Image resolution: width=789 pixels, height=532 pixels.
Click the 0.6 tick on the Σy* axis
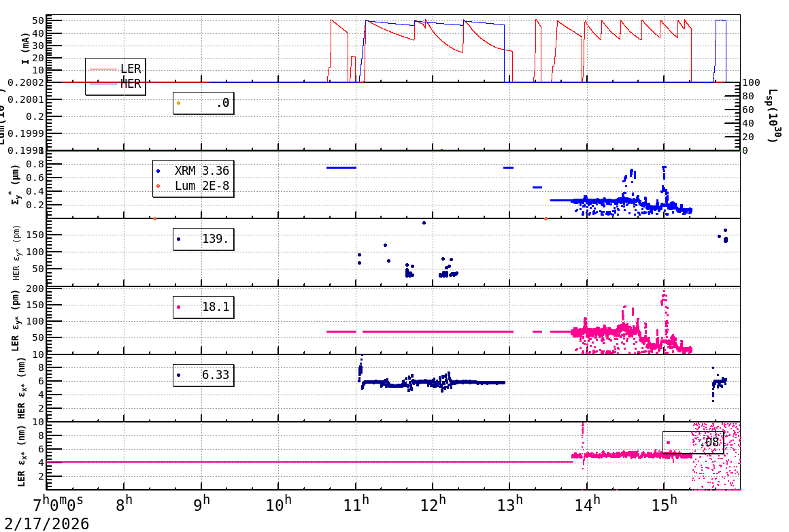(35, 178)
